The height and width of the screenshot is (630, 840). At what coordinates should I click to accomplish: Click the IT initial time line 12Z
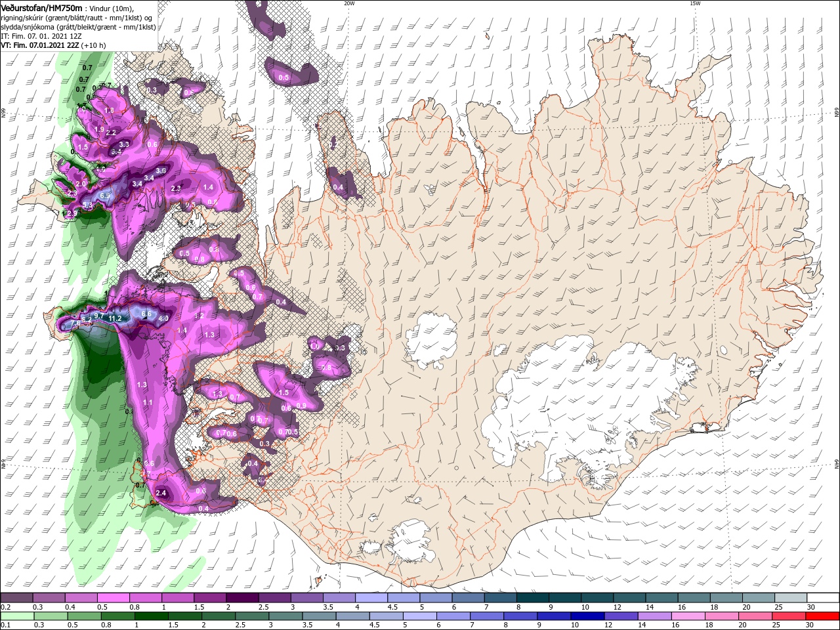click(x=41, y=36)
